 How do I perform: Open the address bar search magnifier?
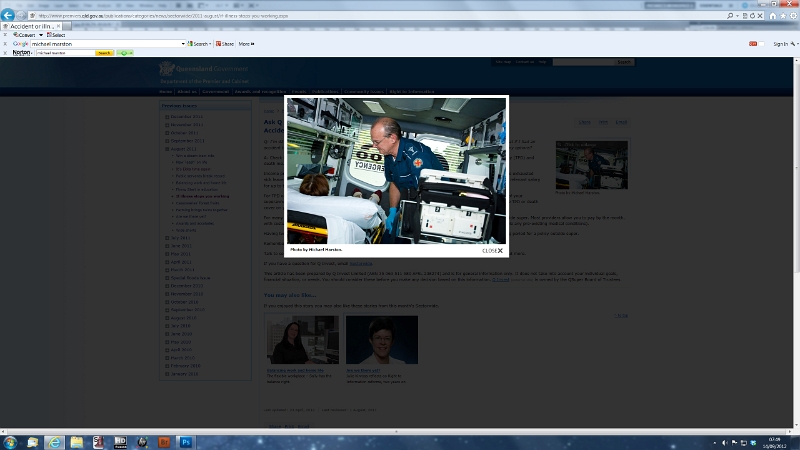[730, 16]
